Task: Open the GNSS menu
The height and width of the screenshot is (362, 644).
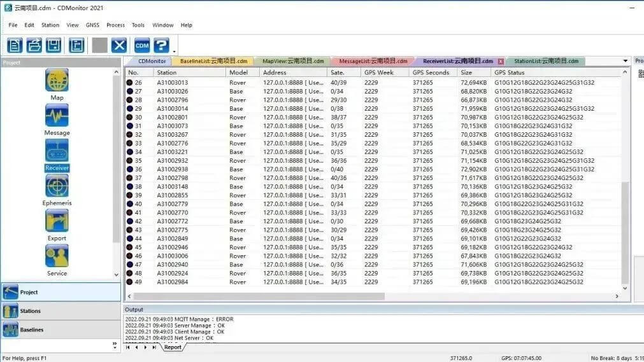Action: [x=92, y=25]
